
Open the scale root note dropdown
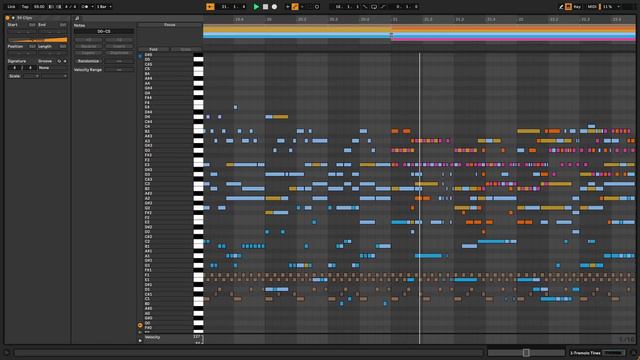31,76
